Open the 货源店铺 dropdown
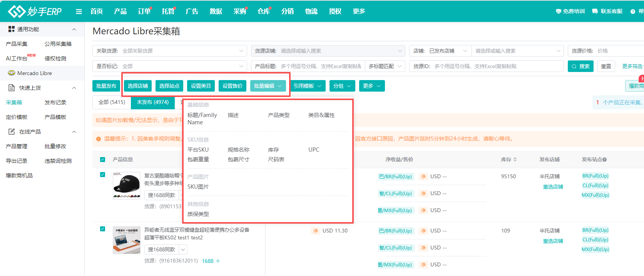644x276 pixels. pyautogui.click(x=328, y=51)
